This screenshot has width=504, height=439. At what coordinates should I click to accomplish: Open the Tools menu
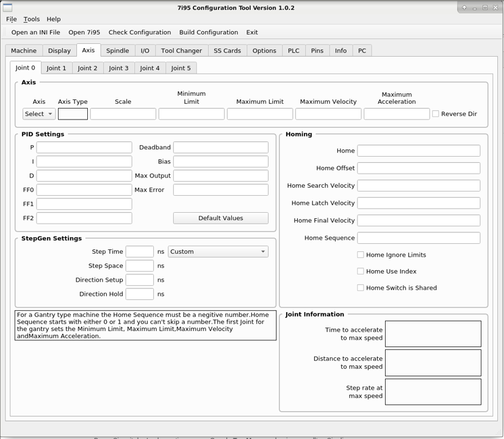click(32, 20)
